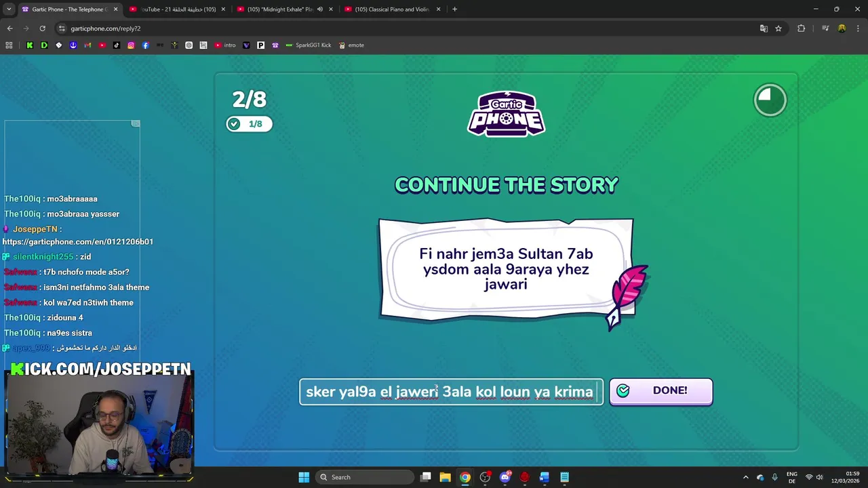Open the "intro" YouTube bookmark
868x488 pixels.
[225, 45]
